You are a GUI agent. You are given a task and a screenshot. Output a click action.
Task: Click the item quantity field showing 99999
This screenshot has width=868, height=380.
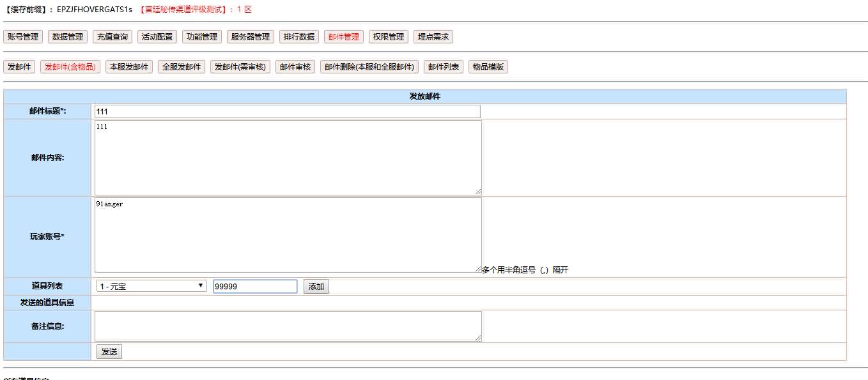[x=255, y=287]
